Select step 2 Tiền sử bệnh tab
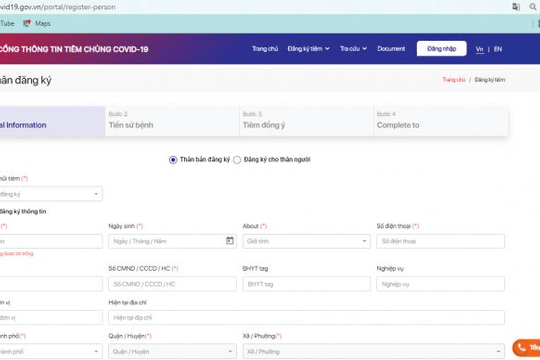This screenshot has height=360, width=540. pyautogui.click(x=172, y=121)
